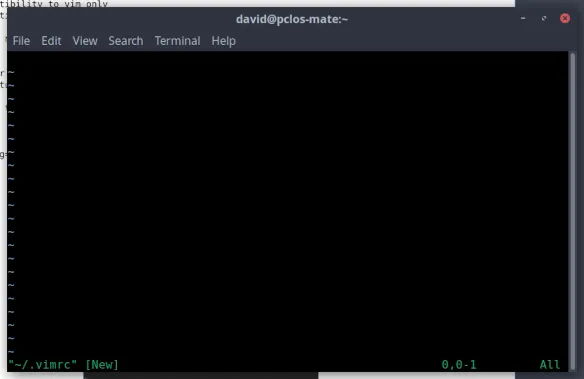Image resolution: width=584 pixels, height=379 pixels.
Task: Open the Search menu
Action: [x=126, y=41]
